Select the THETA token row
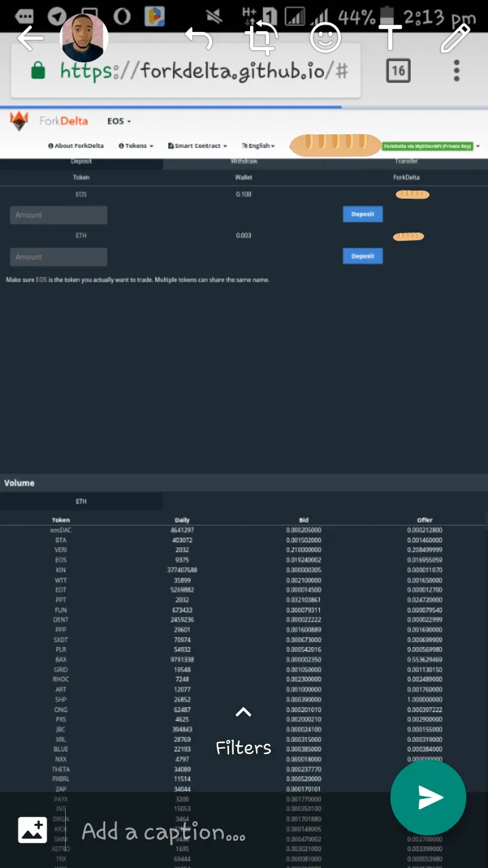The width and height of the screenshot is (488, 868). [244, 770]
